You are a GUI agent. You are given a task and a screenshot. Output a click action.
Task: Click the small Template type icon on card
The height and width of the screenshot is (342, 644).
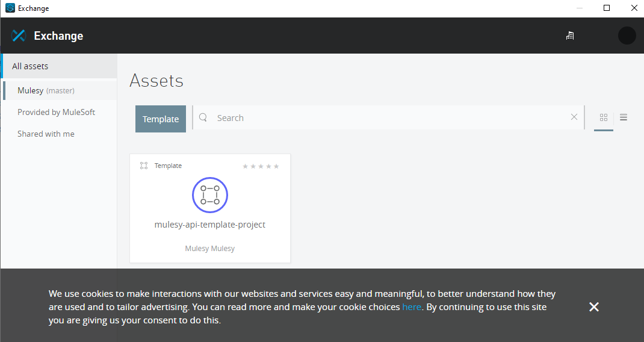tap(144, 166)
